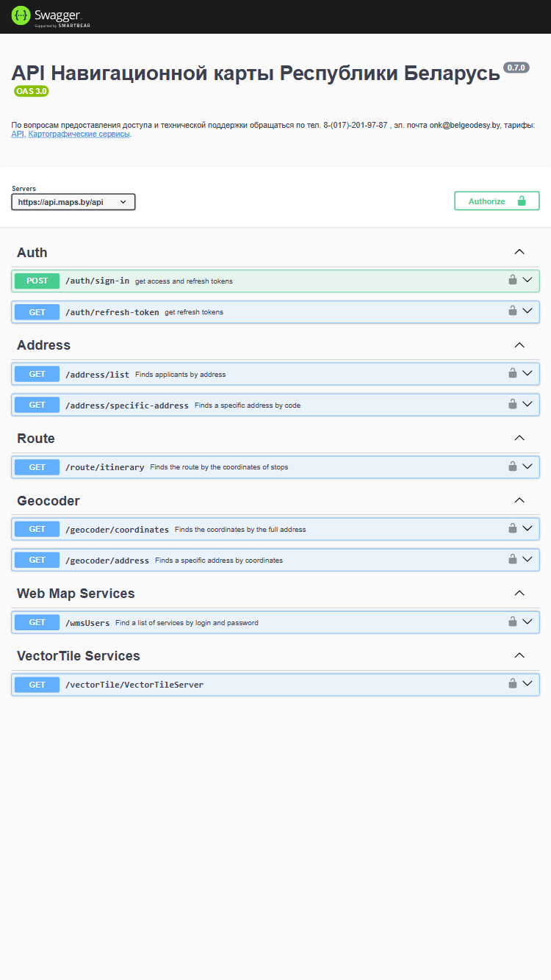Image resolution: width=551 pixels, height=980 pixels.
Task: Click the lock icon on /auth/sign-in
Action: (x=513, y=279)
